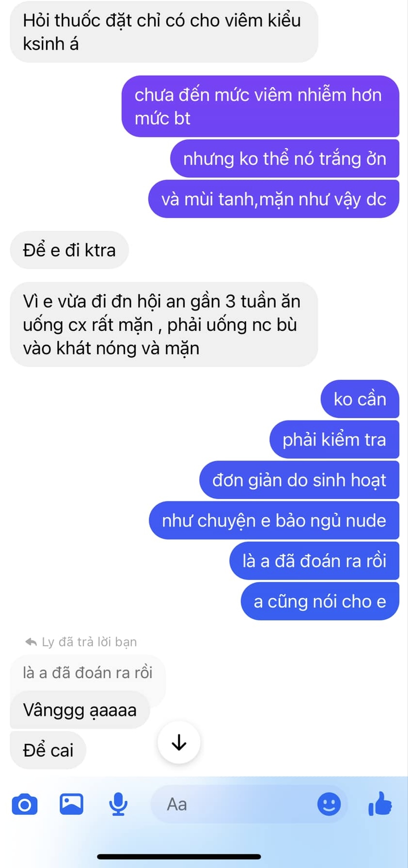
Task: Tap the 'Để cai' message bubble
Action: (48, 750)
